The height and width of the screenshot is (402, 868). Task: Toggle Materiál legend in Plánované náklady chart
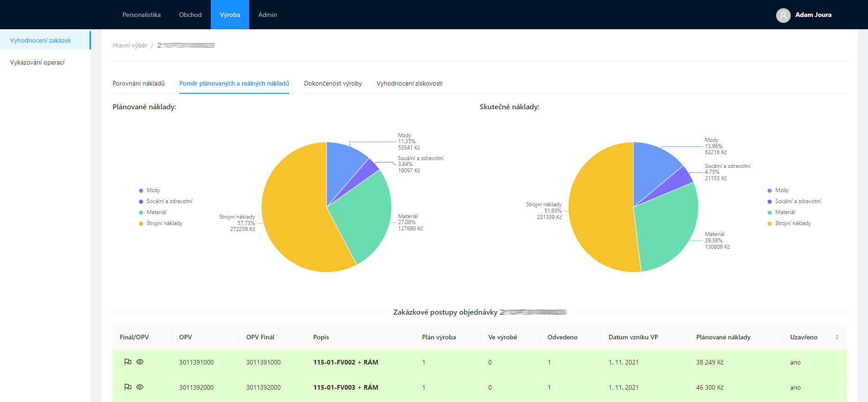(156, 212)
